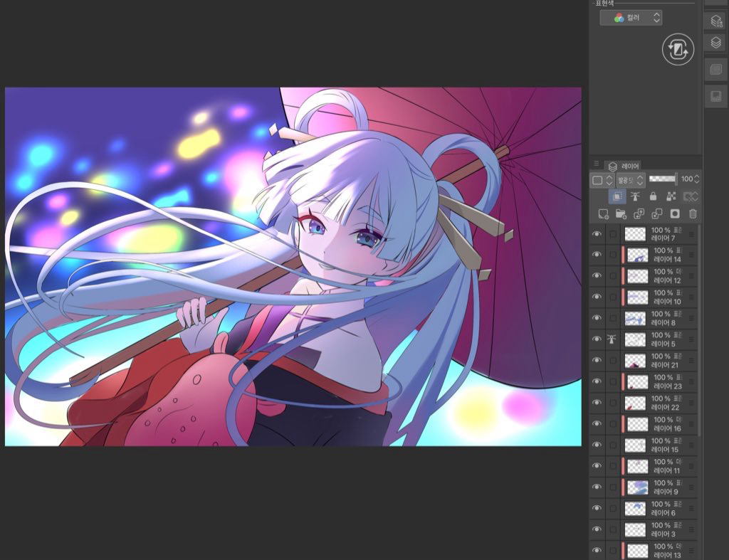Click the new raster layer icon
This screenshot has width=729, height=560.
(604, 213)
